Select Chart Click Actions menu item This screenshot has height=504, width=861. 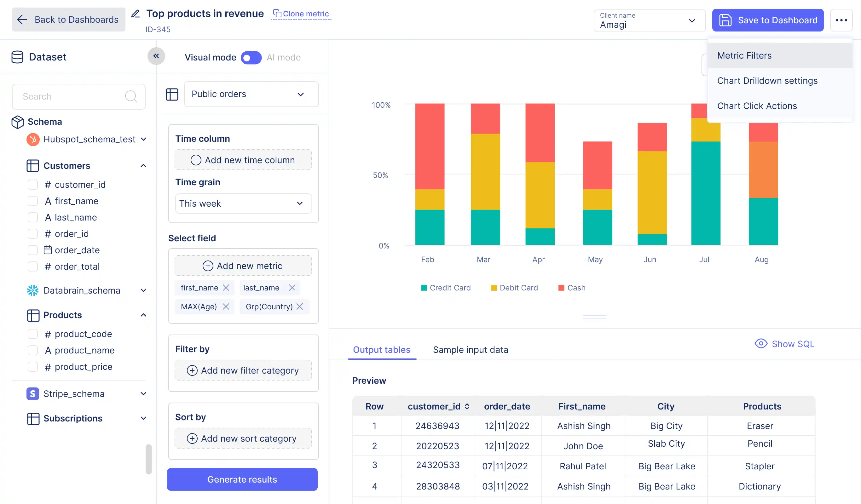[x=780, y=106]
